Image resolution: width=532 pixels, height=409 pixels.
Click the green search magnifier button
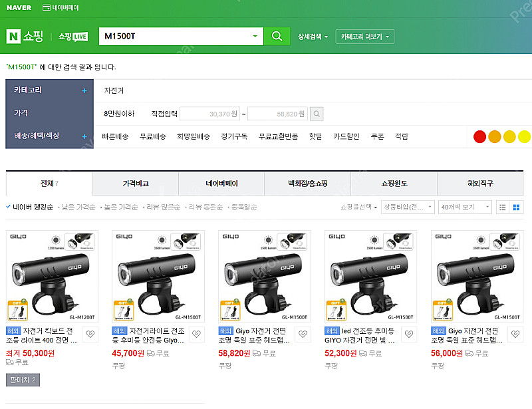pyautogui.click(x=277, y=36)
